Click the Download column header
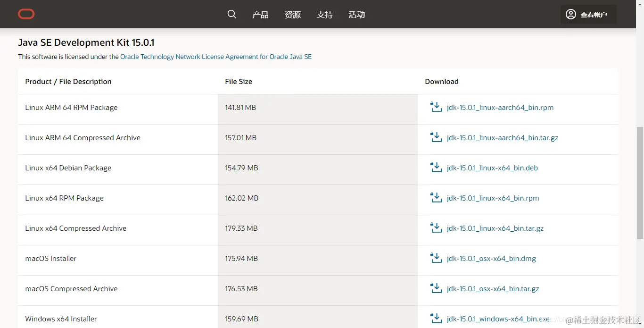Image resolution: width=644 pixels, height=328 pixels. coord(442,82)
